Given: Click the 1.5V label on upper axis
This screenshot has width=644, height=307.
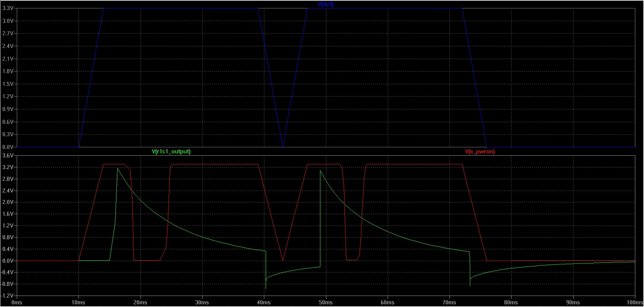Looking at the screenshot, I should point(8,84).
